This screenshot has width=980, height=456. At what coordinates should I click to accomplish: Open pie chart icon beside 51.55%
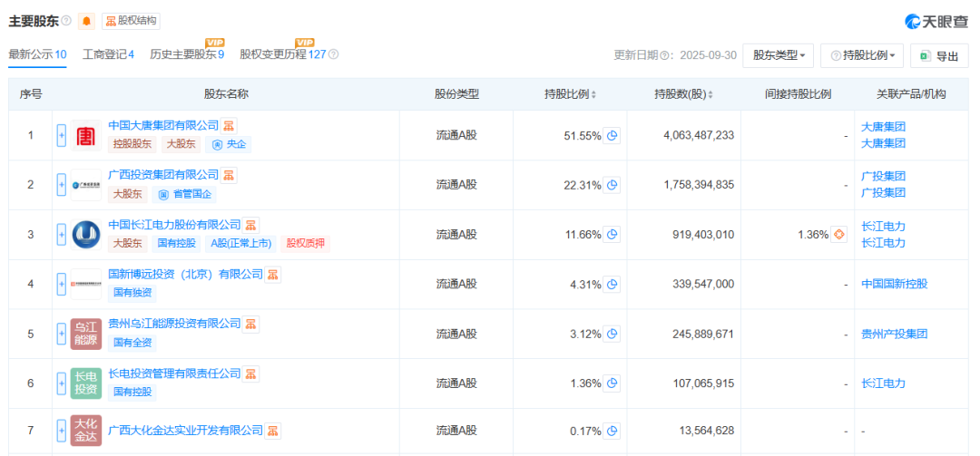[612, 136]
